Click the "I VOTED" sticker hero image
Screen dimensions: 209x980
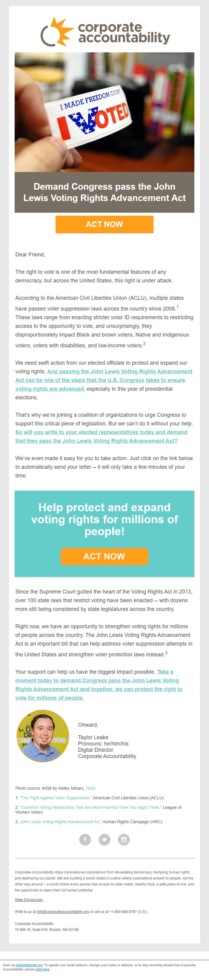click(105, 114)
